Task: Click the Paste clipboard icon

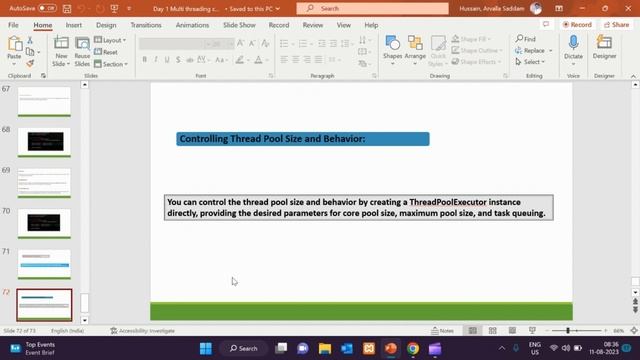Action: (14, 44)
